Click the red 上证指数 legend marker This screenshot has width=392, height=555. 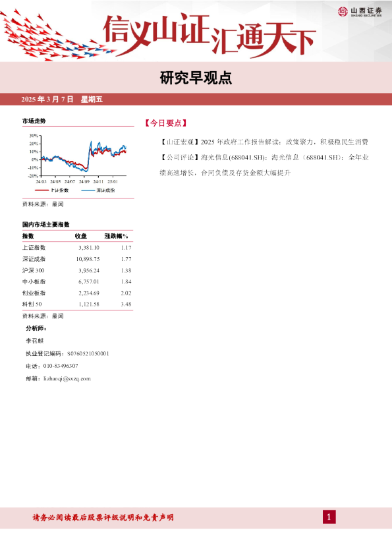coord(42,190)
